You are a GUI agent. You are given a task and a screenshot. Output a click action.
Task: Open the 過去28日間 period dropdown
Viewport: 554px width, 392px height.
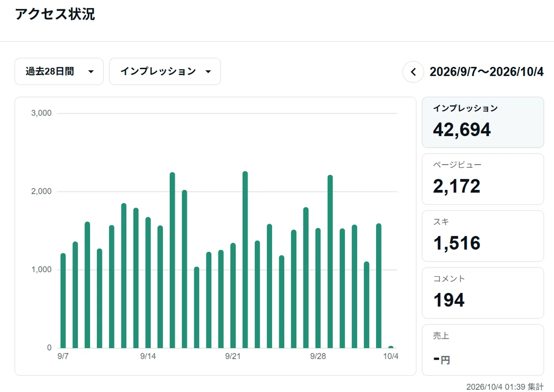(59, 71)
